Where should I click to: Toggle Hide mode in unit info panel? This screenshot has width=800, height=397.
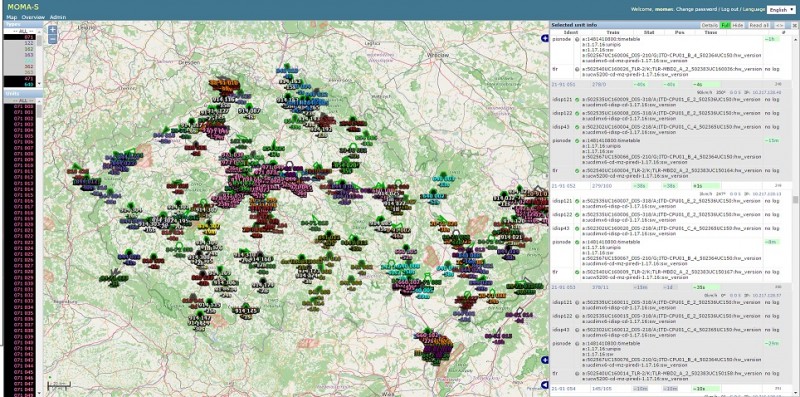click(738, 25)
